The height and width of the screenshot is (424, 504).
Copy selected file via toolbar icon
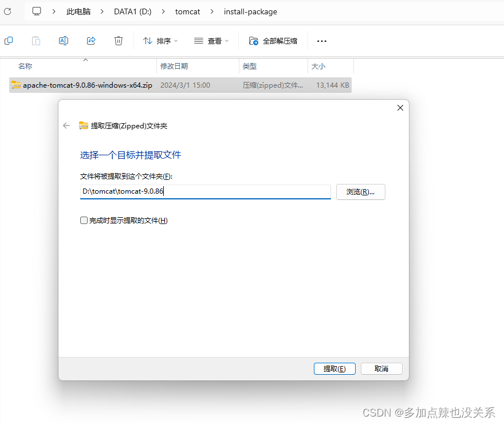[x=9, y=41]
